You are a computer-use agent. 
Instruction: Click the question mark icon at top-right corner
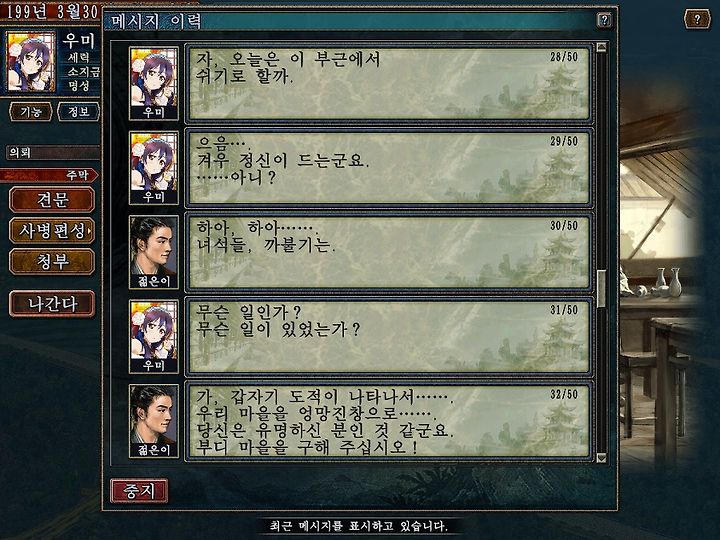pyautogui.click(x=697, y=19)
